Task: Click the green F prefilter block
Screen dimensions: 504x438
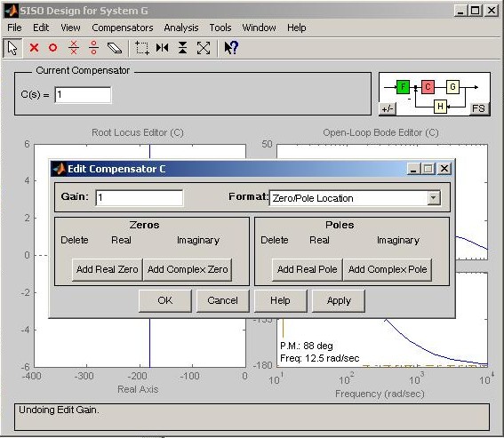Action: (x=403, y=87)
